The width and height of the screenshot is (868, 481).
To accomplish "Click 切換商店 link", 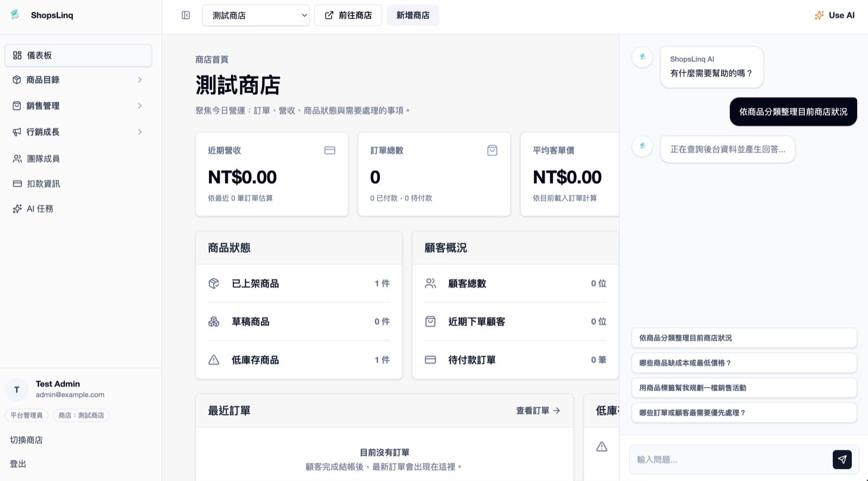I will (x=27, y=440).
